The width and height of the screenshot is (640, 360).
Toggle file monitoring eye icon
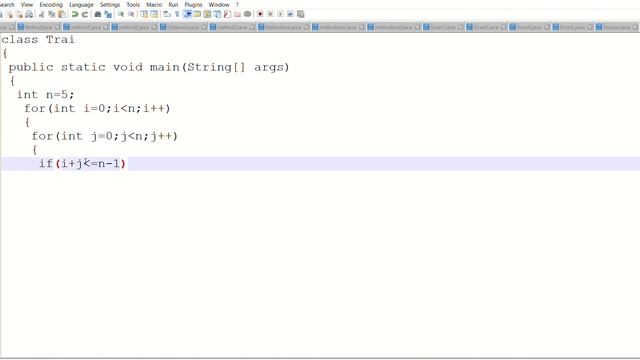(247, 14)
